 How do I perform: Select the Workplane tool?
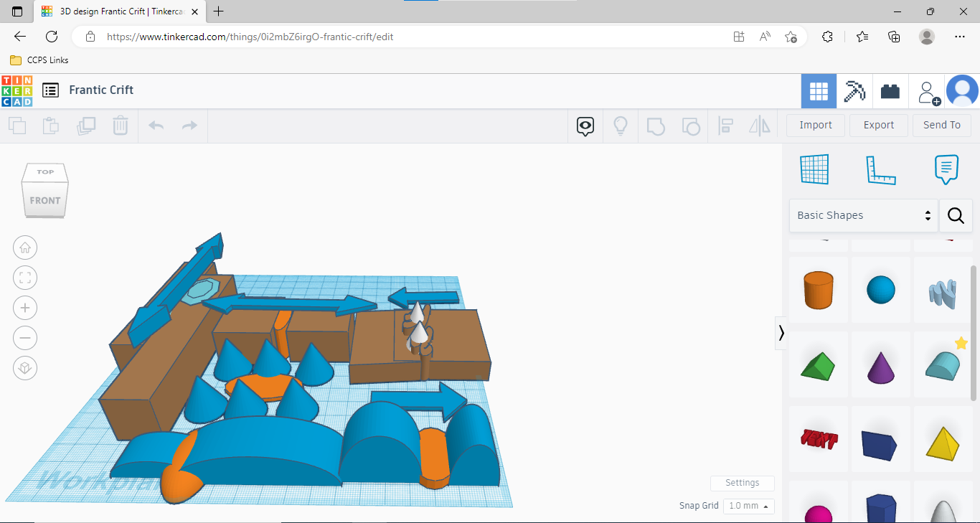[814, 169]
